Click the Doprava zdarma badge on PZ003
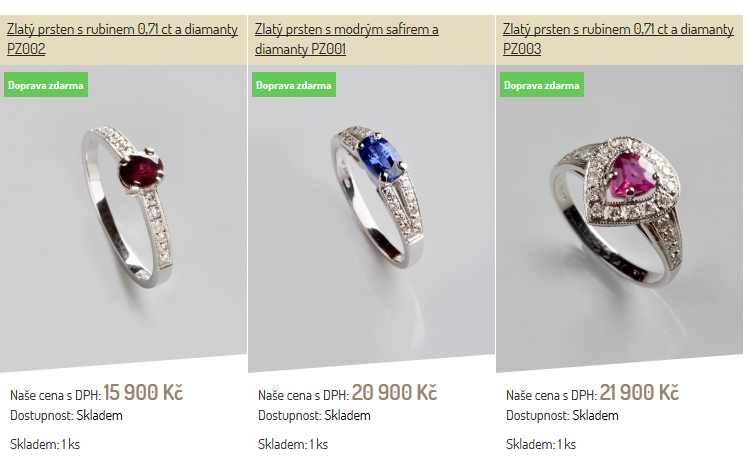Image resolution: width=748 pixels, height=462 pixels. click(x=542, y=85)
